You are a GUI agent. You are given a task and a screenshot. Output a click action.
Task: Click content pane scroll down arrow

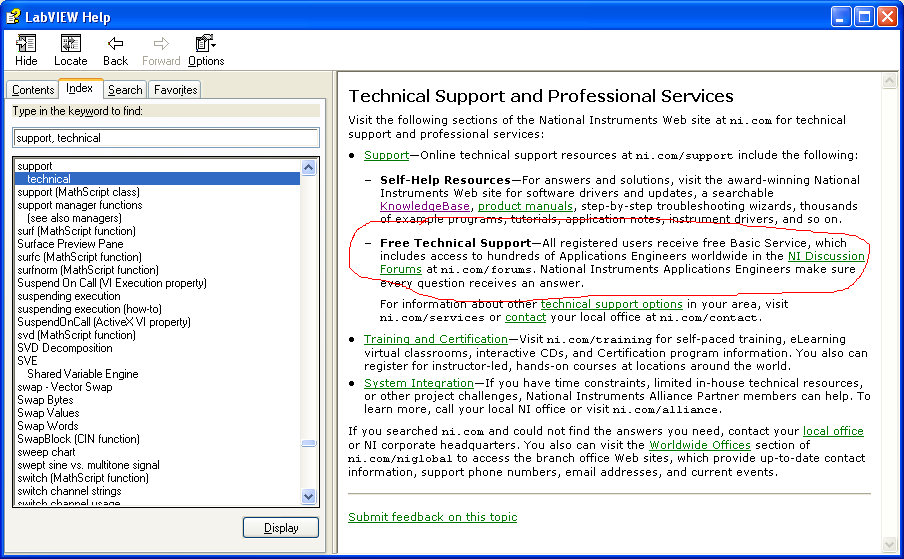pos(890,545)
